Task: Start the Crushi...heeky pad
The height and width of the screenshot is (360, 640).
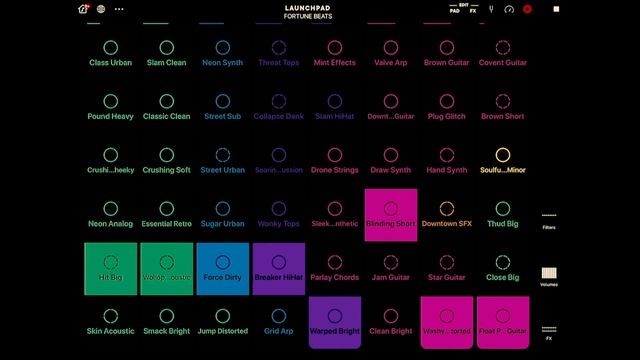Action: click(x=111, y=161)
